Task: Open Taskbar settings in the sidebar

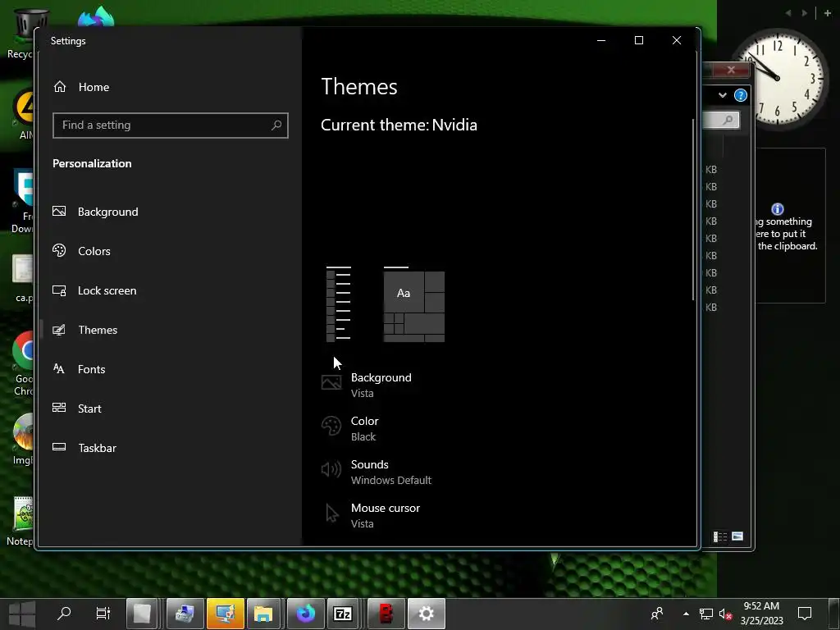Action: click(x=84, y=448)
